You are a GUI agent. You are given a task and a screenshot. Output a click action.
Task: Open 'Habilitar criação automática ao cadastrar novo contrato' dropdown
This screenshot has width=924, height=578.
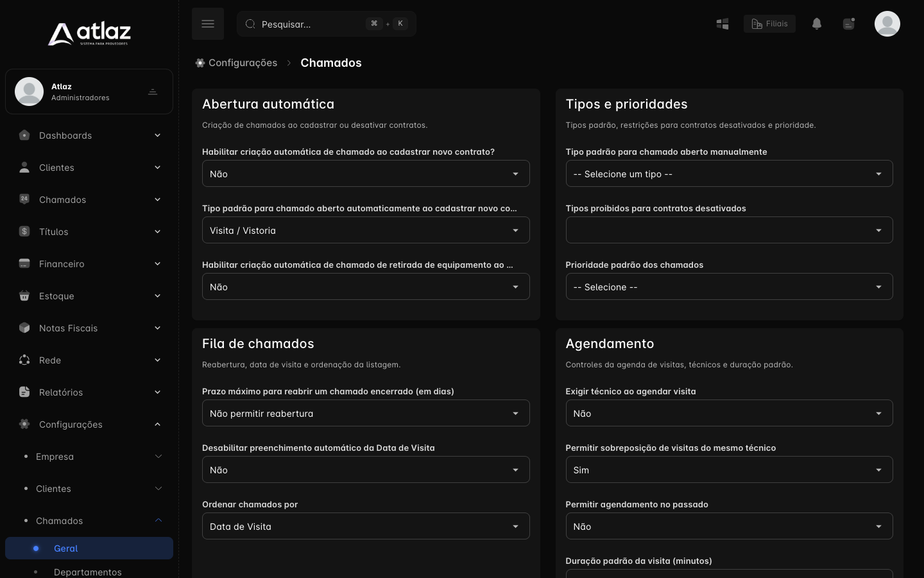366,173
